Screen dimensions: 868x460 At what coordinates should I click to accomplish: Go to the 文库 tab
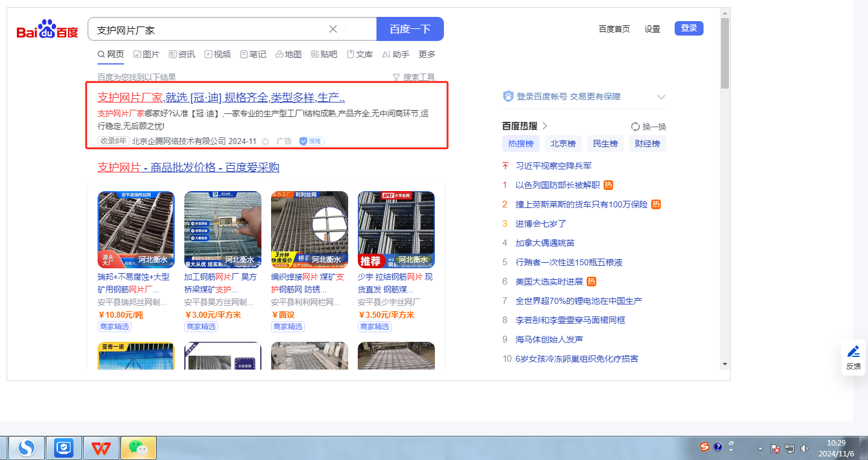[360, 54]
